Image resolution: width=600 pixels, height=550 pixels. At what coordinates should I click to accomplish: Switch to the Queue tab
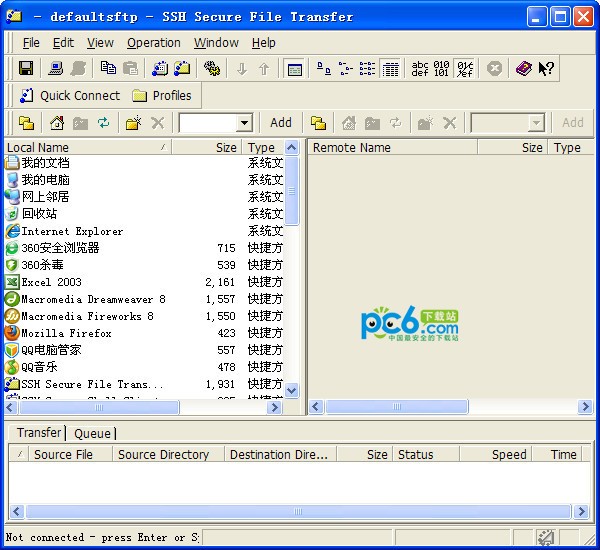tap(92, 433)
